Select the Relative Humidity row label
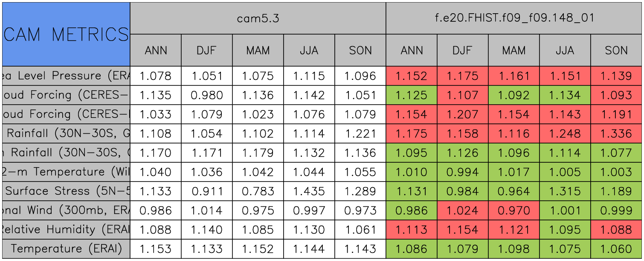The width and height of the screenshot is (644, 261). (66, 230)
